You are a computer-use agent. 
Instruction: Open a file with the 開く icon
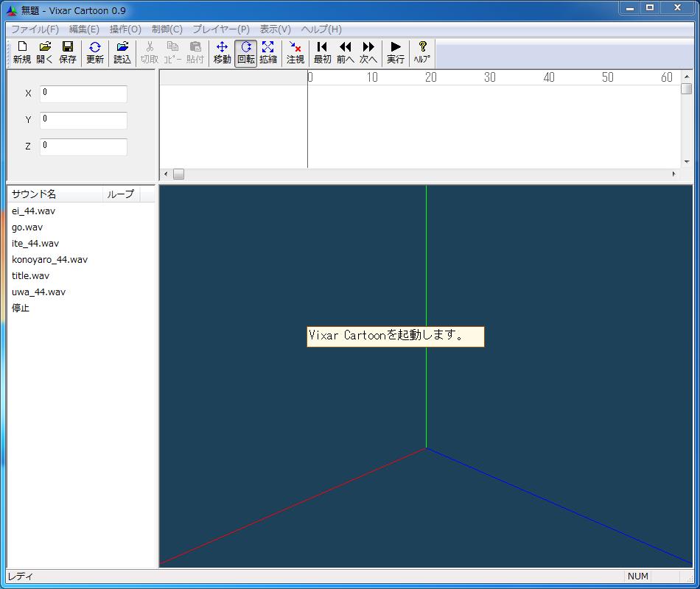(x=45, y=53)
